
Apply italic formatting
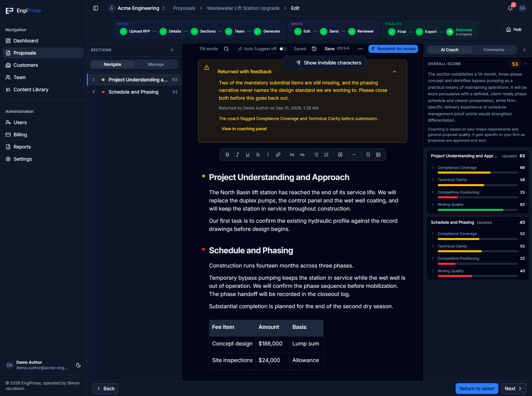pos(237,155)
